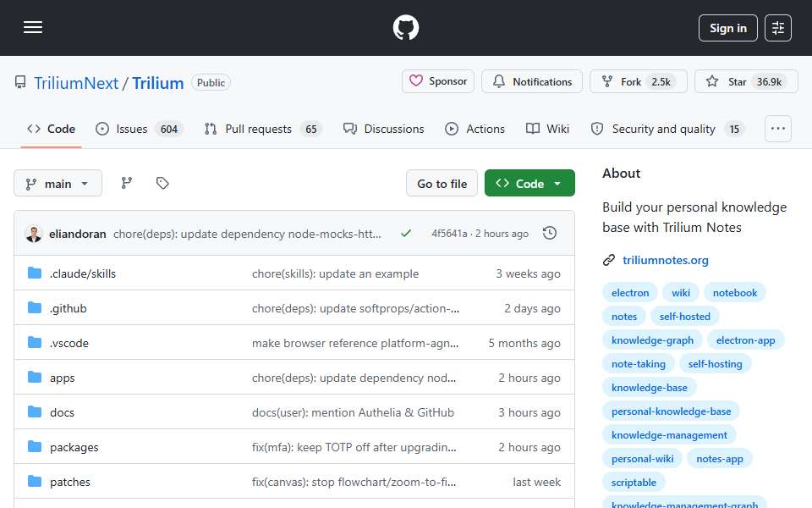
Task: Open the patches folder
Action: pyautogui.click(x=70, y=482)
